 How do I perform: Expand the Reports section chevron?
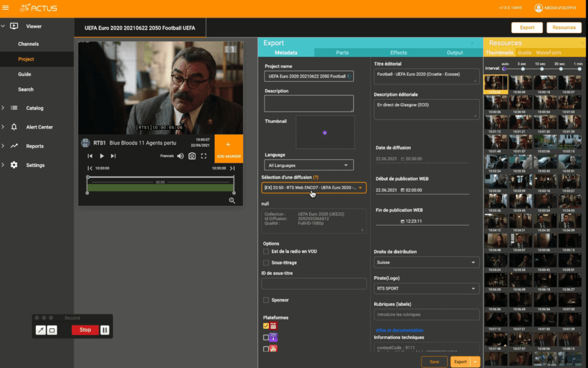(3, 146)
